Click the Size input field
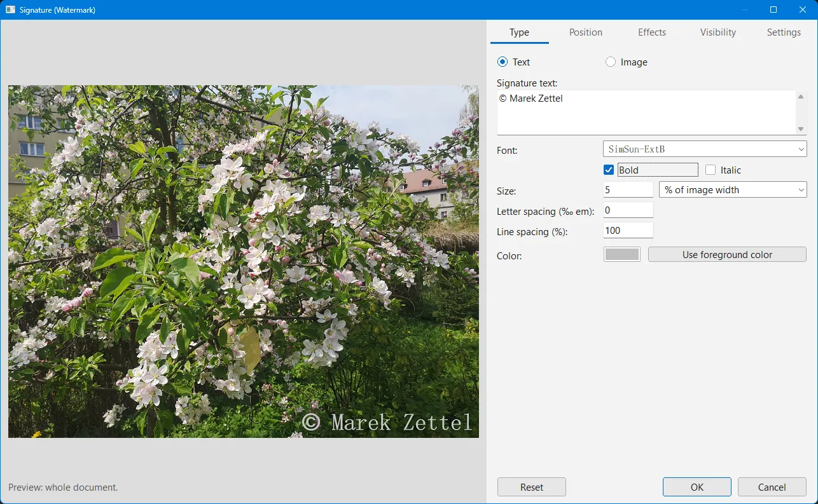The image size is (818, 504). [x=628, y=189]
